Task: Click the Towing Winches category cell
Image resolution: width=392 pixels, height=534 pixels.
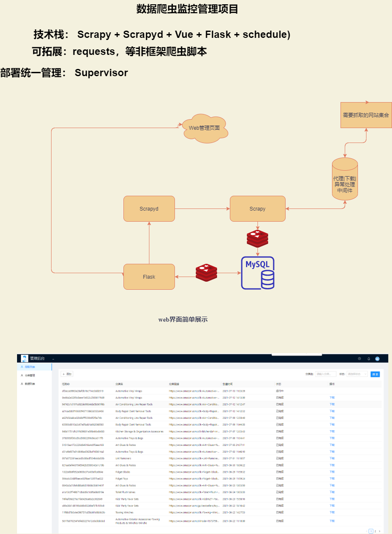Action: [125, 512]
